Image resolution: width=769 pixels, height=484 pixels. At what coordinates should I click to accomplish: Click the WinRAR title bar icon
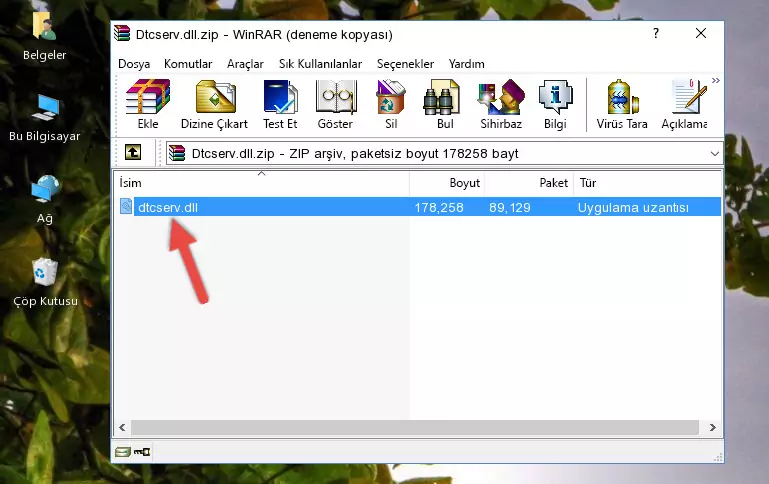[122, 33]
